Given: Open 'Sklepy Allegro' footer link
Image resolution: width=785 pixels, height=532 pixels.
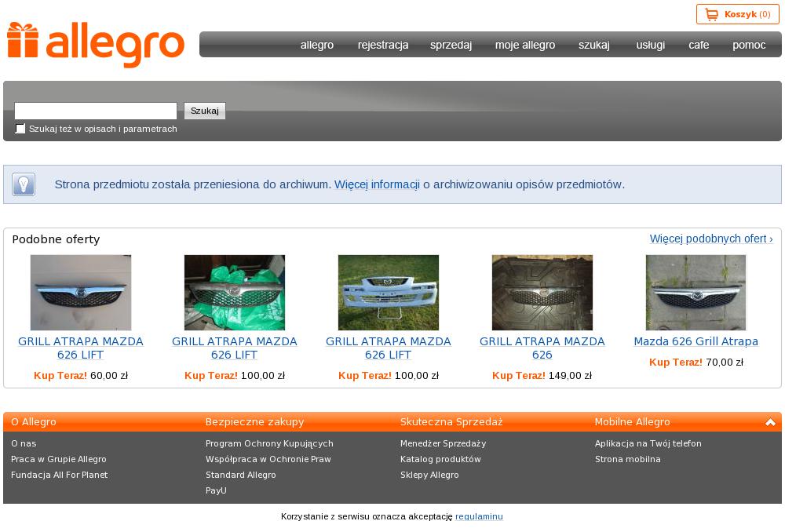Looking at the screenshot, I should pyautogui.click(x=429, y=475).
